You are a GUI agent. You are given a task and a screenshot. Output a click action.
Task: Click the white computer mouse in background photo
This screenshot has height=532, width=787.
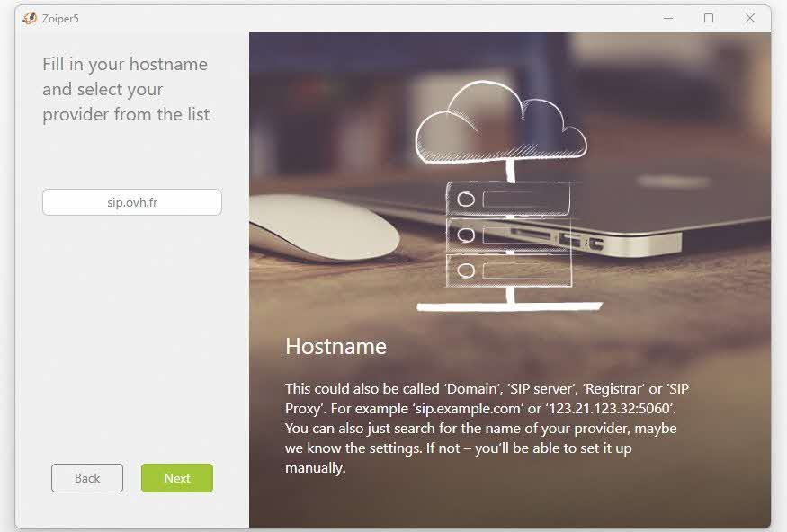[324, 226]
